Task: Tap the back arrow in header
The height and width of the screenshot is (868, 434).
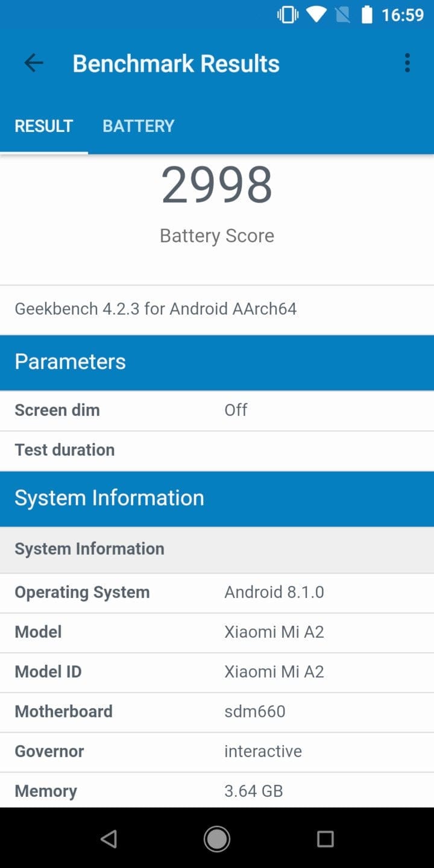Action: [34, 63]
